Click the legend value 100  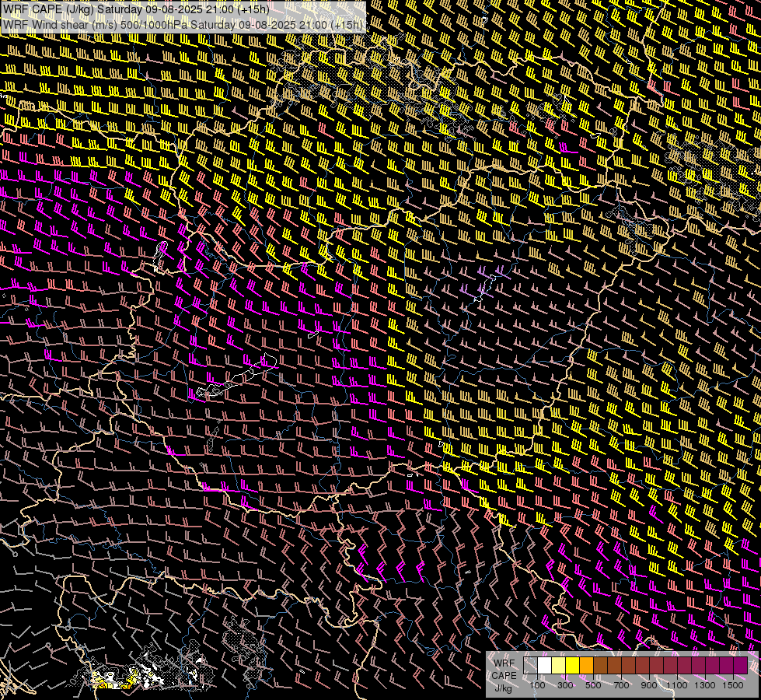[x=537, y=685]
